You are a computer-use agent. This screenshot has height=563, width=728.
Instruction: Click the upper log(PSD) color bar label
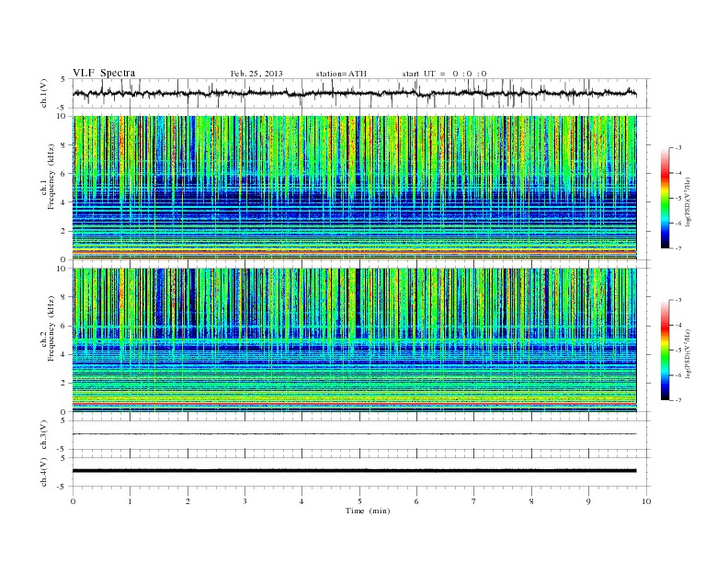pyautogui.click(x=688, y=201)
